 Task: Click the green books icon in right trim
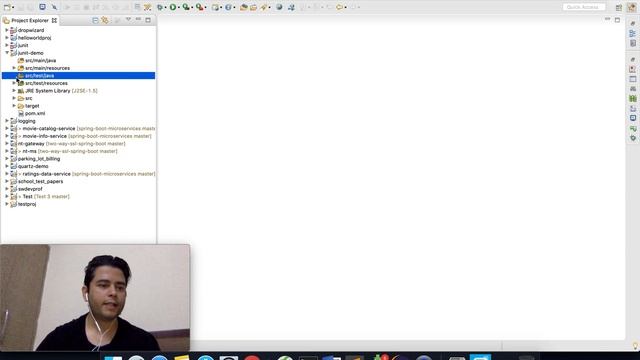[633, 98]
